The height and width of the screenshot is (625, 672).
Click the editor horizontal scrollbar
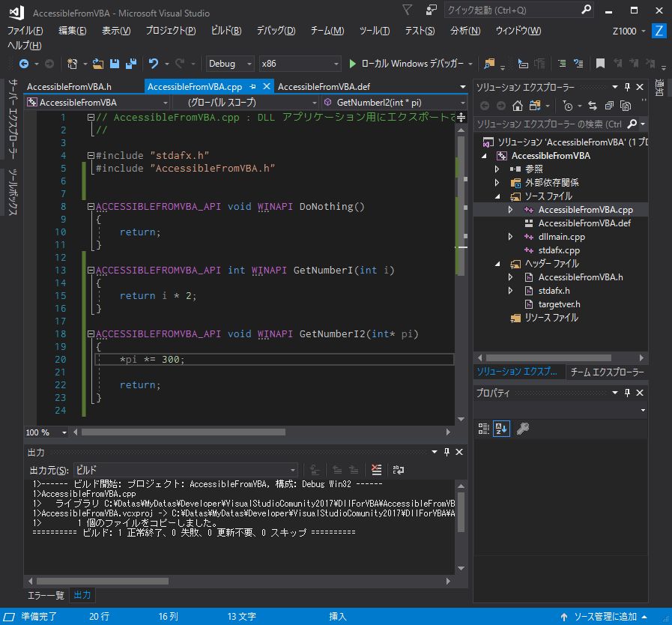pyautogui.click(x=183, y=432)
